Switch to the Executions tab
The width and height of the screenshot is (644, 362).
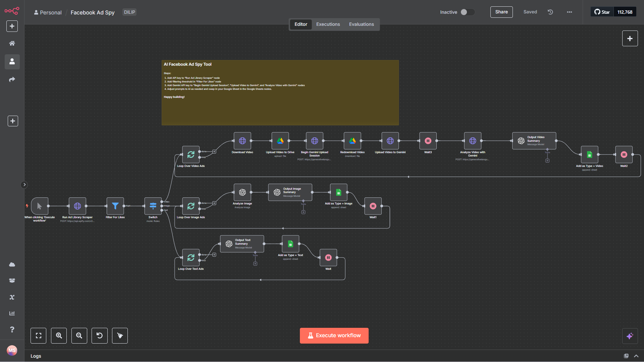(x=328, y=24)
